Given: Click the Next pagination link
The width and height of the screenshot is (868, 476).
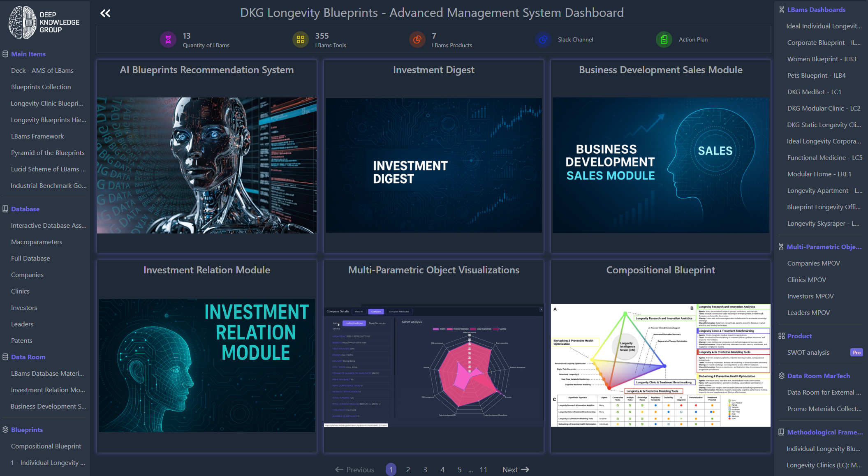Looking at the screenshot, I should coord(515,469).
